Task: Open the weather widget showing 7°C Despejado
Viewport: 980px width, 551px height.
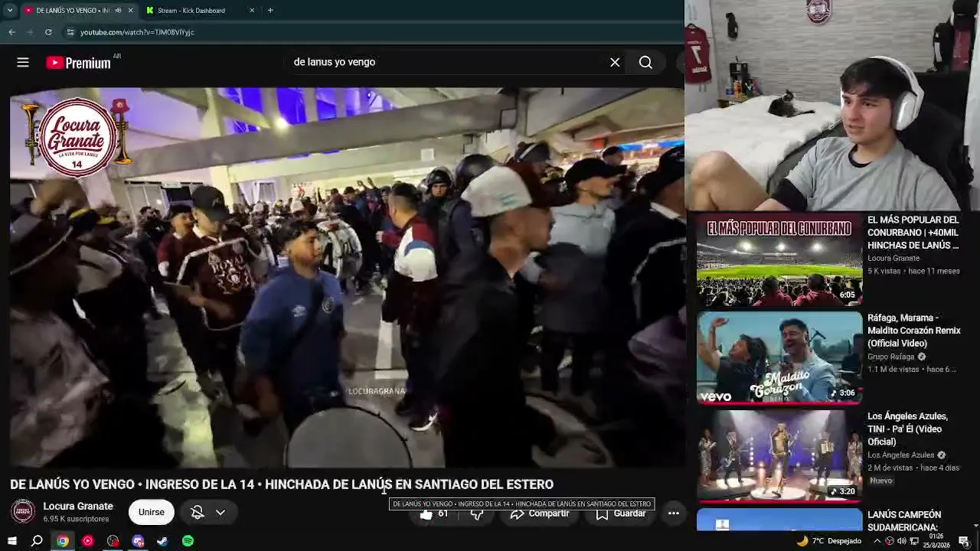Action: [x=829, y=541]
